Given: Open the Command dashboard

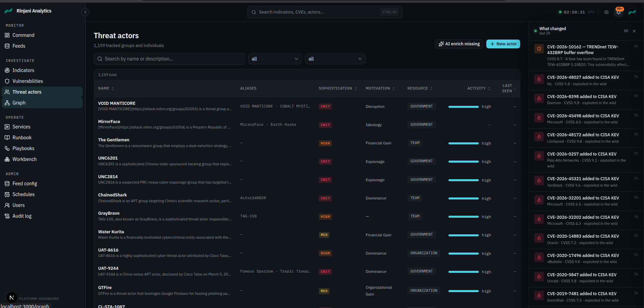Looking at the screenshot, I should 42,35.
